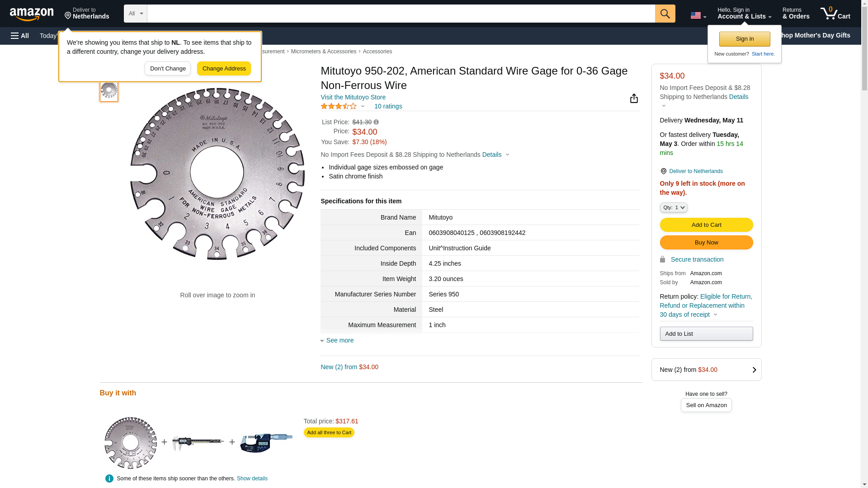This screenshot has width=868, height=488.
Task: Expand See more specifications
Action: 340,340
